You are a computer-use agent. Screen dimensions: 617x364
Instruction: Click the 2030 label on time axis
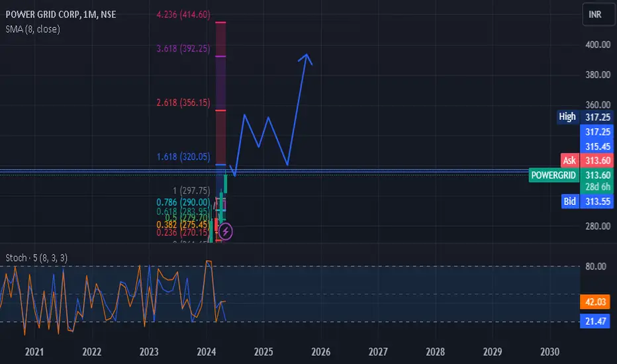[549, 352]
